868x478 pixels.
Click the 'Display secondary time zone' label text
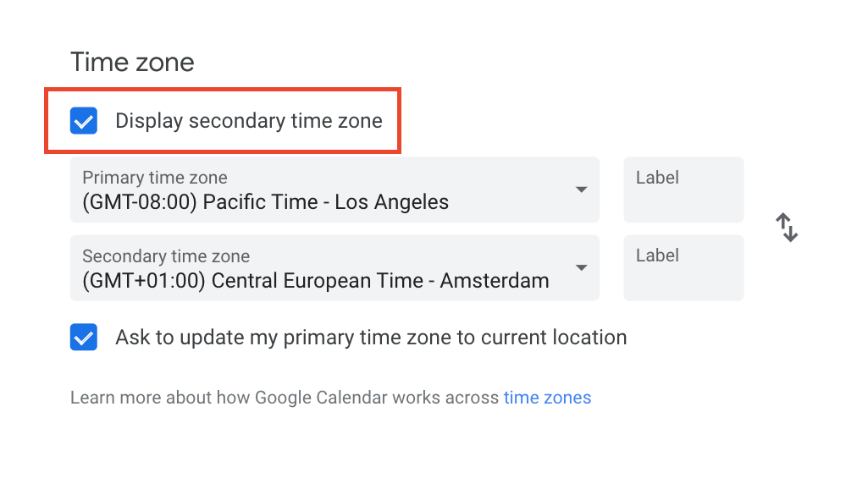coord(249,121)
